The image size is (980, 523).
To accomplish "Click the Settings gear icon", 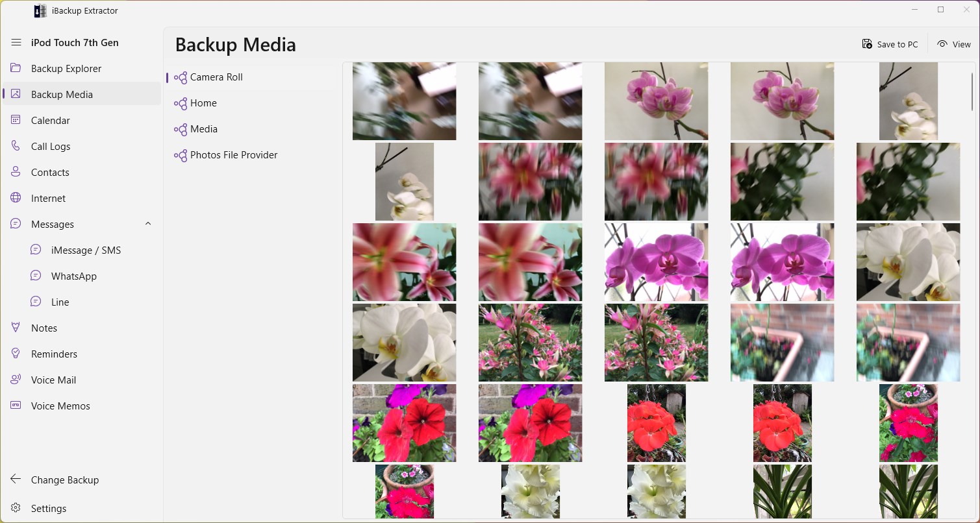I will point(16,508).
